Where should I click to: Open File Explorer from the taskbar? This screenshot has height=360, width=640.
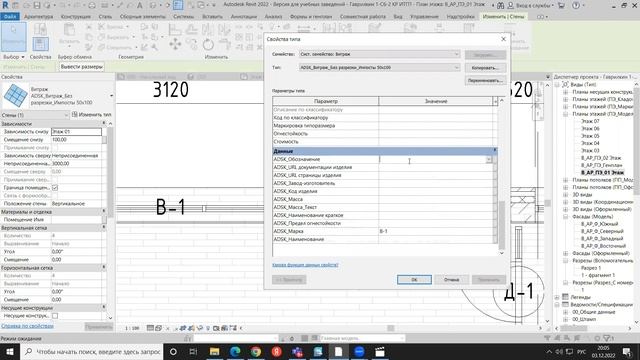214,351
